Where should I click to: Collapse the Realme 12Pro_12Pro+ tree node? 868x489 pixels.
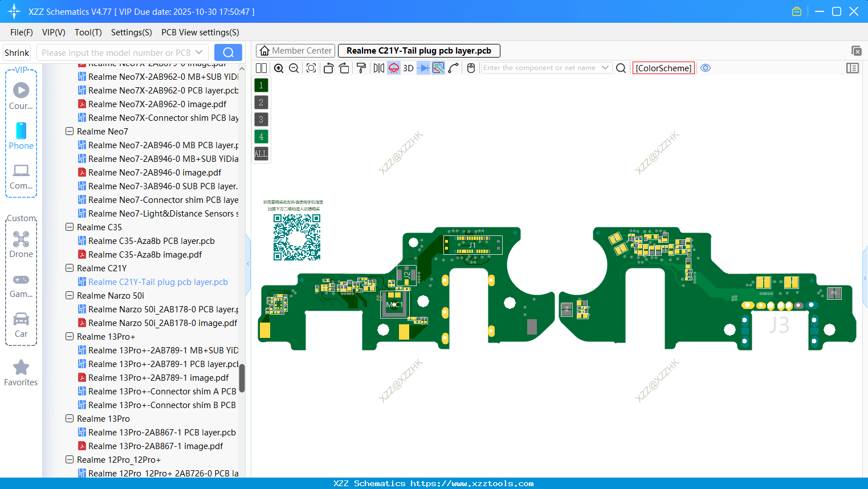point(70,460)
